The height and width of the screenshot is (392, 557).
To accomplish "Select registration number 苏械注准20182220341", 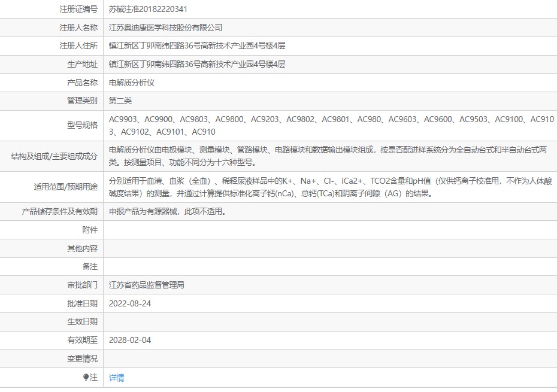I will coord(148,9).
